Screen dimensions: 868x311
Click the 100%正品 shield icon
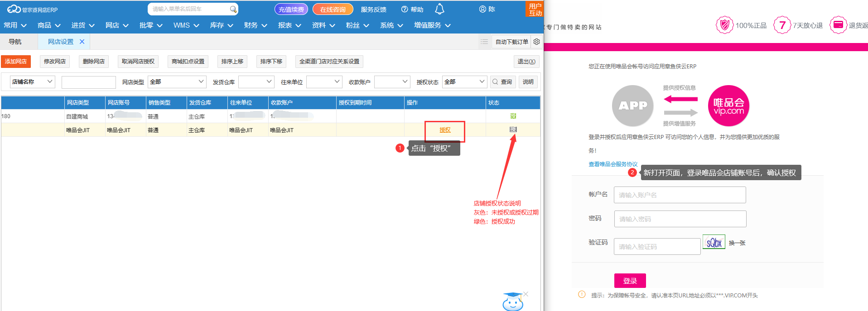pos(724,25)
